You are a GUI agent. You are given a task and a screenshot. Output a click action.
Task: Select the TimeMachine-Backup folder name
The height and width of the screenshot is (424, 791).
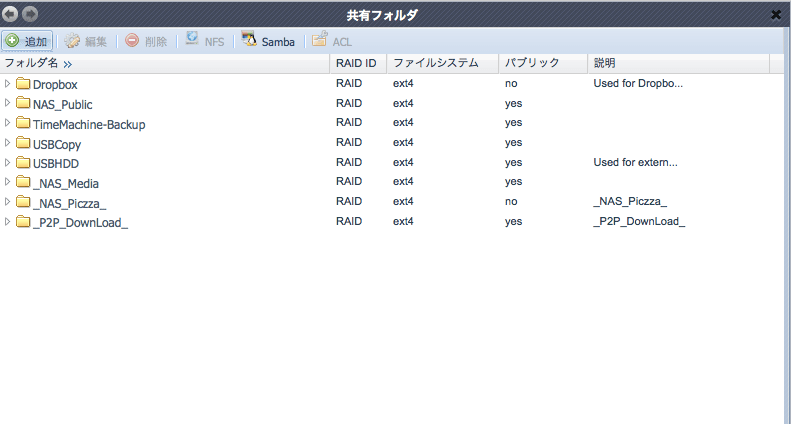point(89,125)
